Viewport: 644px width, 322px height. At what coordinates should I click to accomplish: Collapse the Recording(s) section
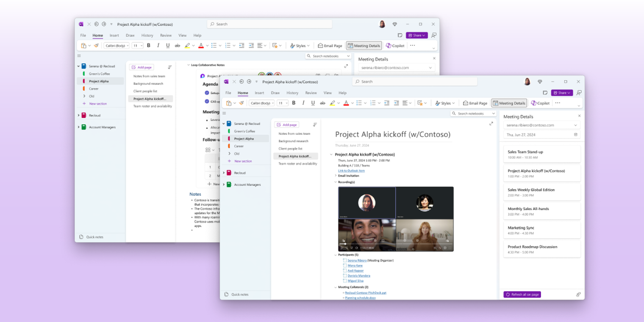pyautogui.click(x=336, y=182)
